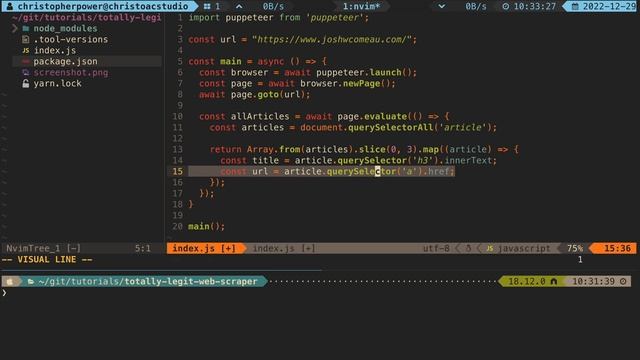Open index.js in the file tree
The image size is (640, 360).
point(55,51)
